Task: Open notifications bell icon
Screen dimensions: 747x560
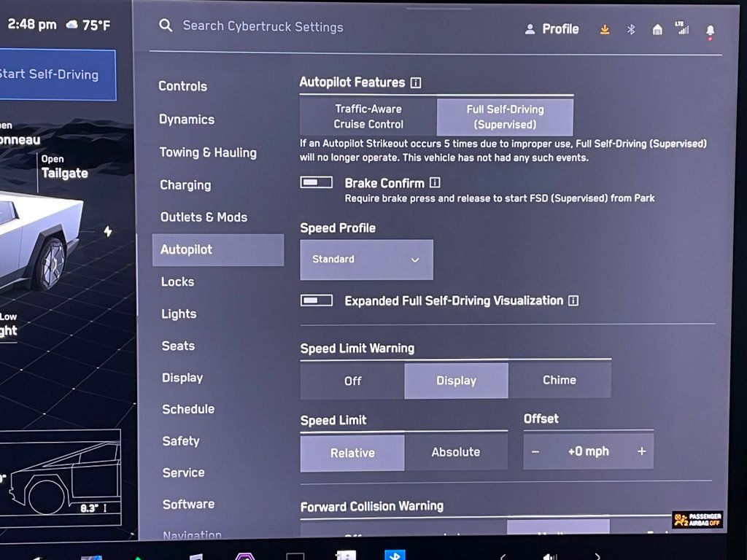Action: 710,31
